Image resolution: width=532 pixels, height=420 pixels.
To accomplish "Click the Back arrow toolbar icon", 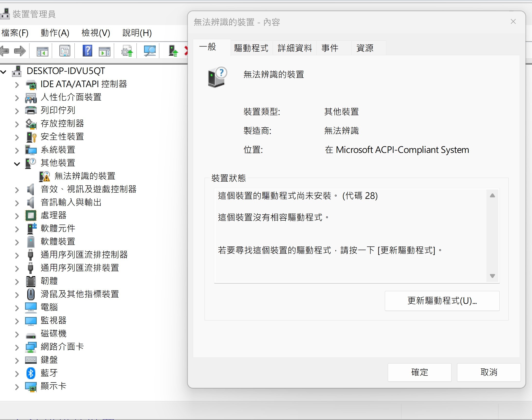I will (4, 51).
